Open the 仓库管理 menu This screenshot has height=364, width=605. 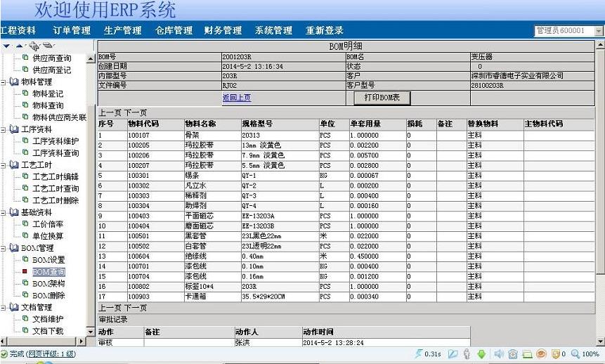174,31
